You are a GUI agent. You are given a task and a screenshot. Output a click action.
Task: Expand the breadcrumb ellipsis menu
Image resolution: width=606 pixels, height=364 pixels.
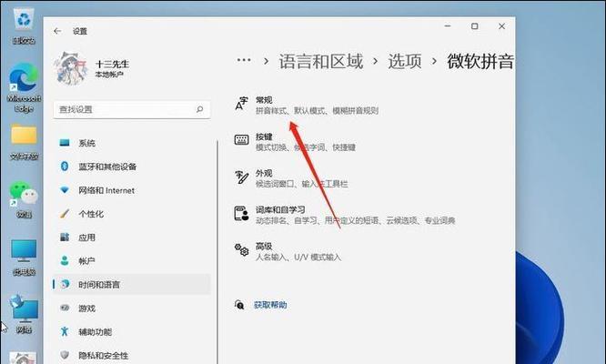244,60
